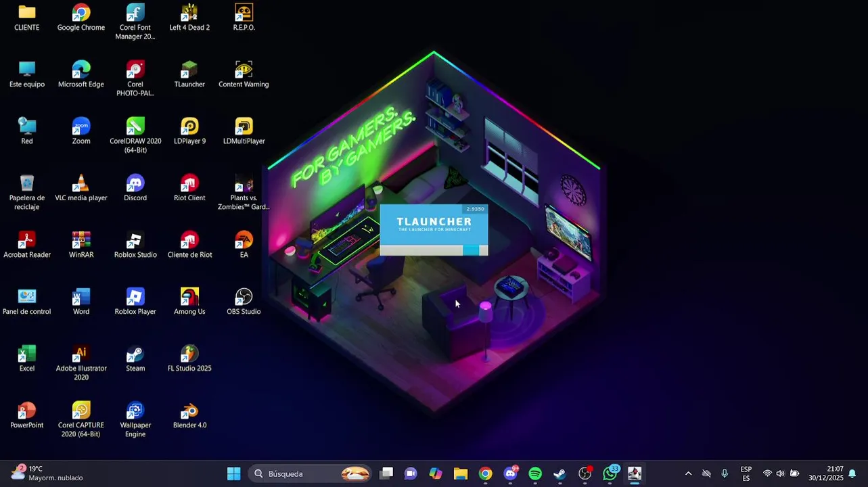This screenshot has height=487, width=868.
Task: Open Discord from the taskbar
Action: (511, 473)
